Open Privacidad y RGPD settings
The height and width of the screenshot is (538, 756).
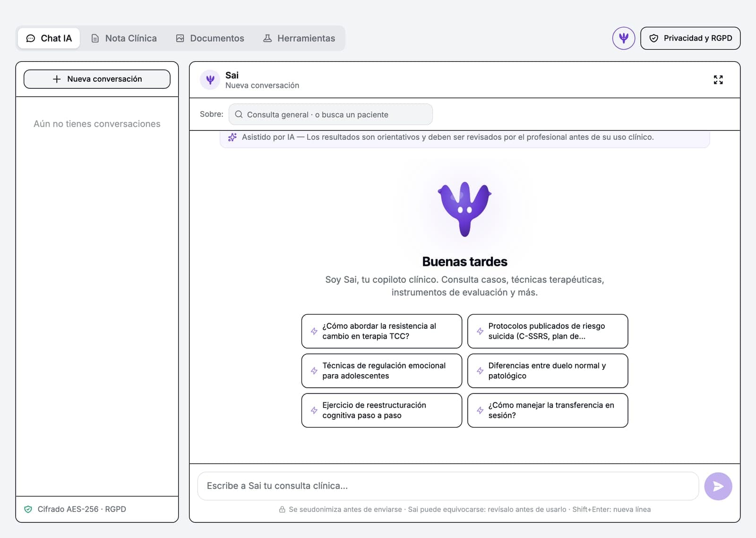point(690,38)
